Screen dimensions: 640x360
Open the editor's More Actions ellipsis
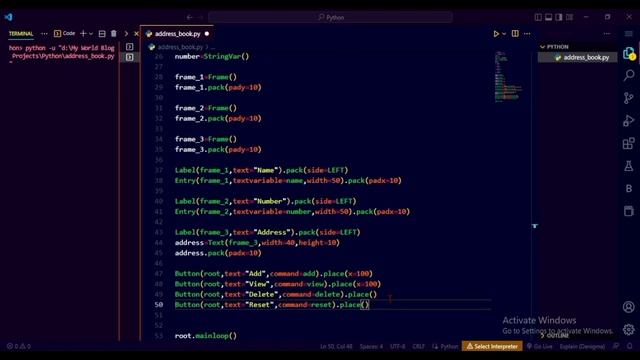(x=527, y=33)
